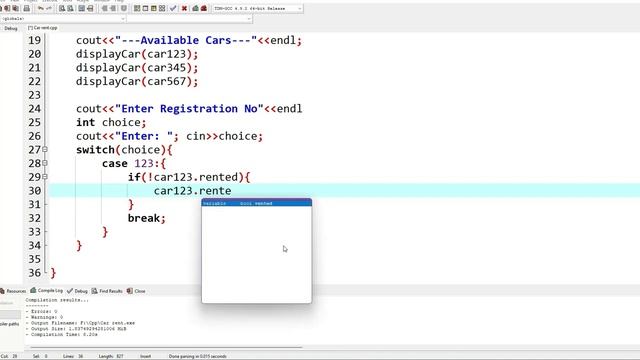Click the Print toolbar icon

click(x=27, y=8)
